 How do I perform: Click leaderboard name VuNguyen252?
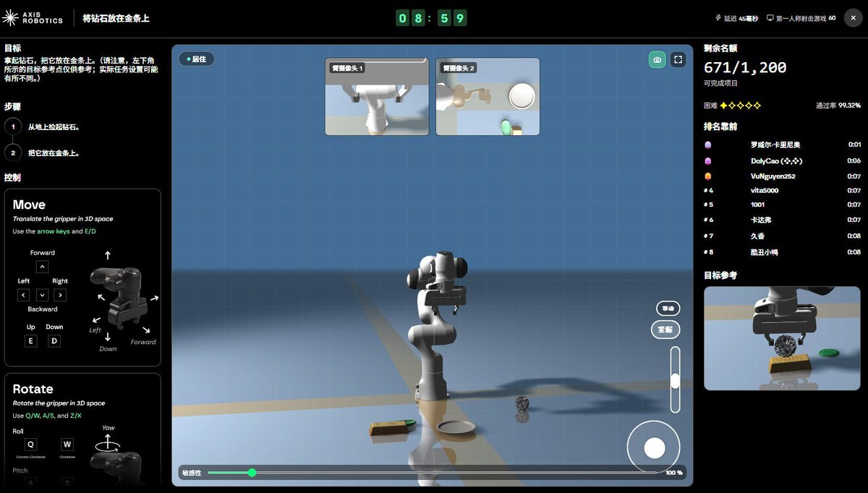pyautogui.click(x=773, y=176)
